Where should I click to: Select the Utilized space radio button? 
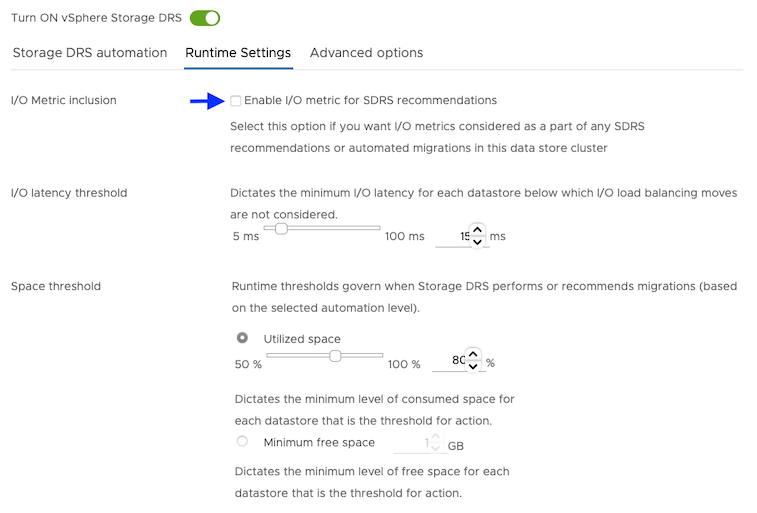click(242, 338)
